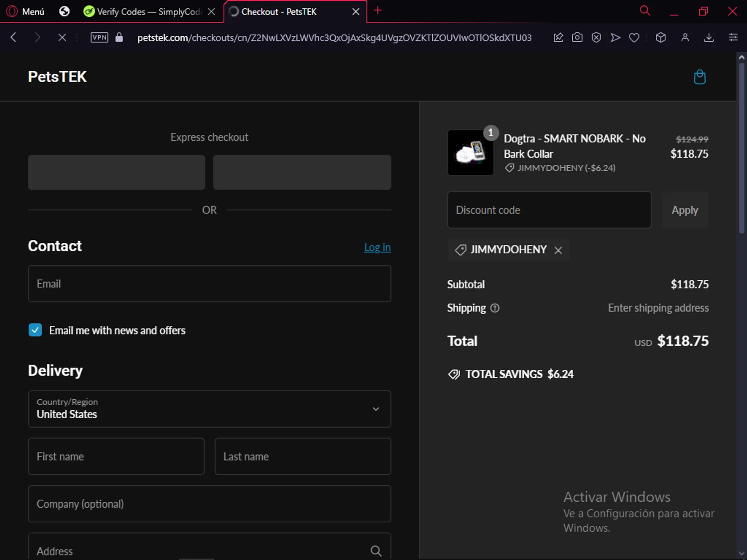Screen dimensions: 747x560
Task: Uncheck Email me with news and offers
Action: pos(35,330)
